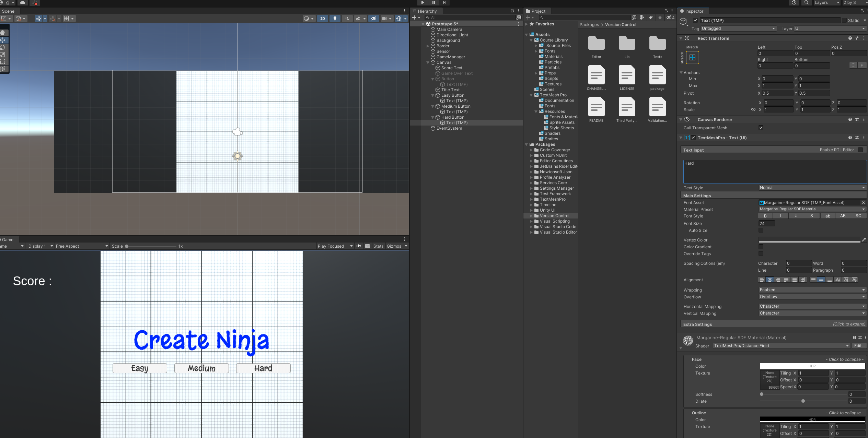Check the Static checkbox in Inspector
This screenshot has width=868, height=438.
coord(844,21)
